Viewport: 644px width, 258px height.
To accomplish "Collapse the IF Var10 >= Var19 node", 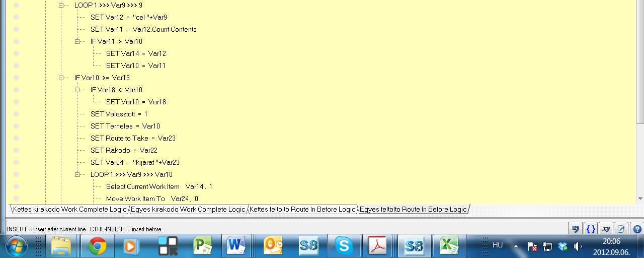I will pyautogui.click(x=61, y=78).
